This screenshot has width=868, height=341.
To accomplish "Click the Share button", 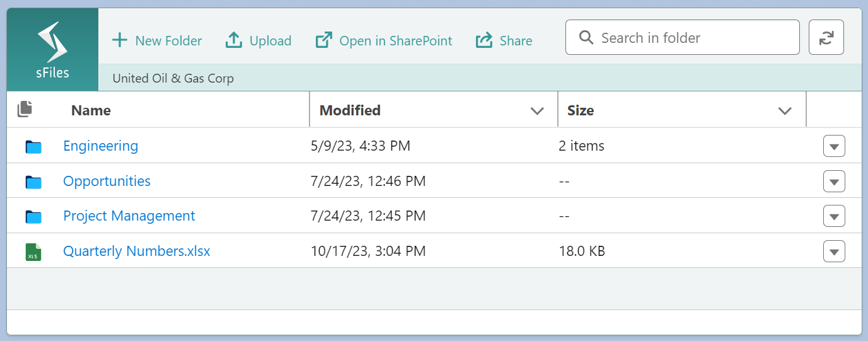I will click(x=504, y=41).
